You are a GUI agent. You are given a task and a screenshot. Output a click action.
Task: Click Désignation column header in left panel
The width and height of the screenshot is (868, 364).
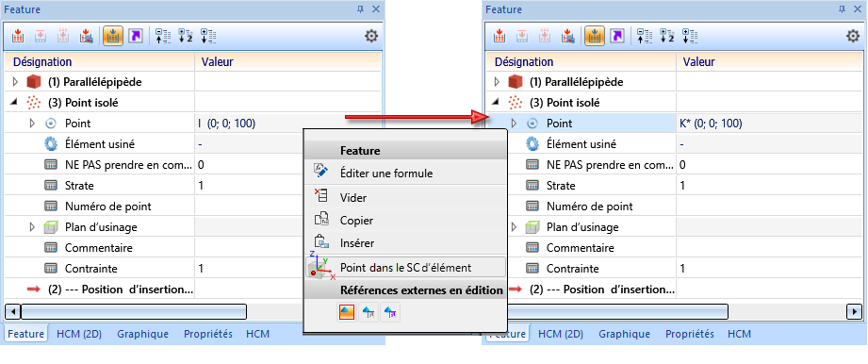(100, 62)
